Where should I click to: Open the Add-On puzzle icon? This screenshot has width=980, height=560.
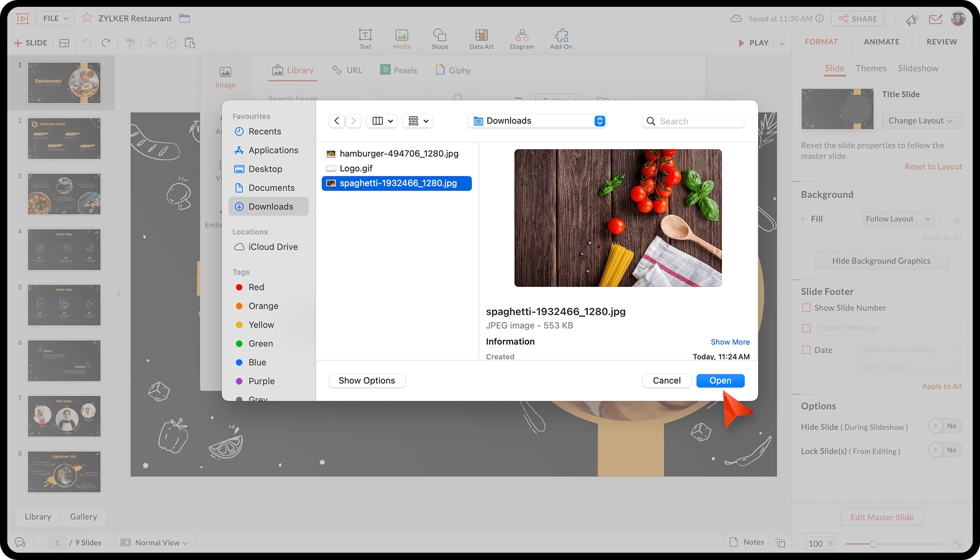point(561,35)
